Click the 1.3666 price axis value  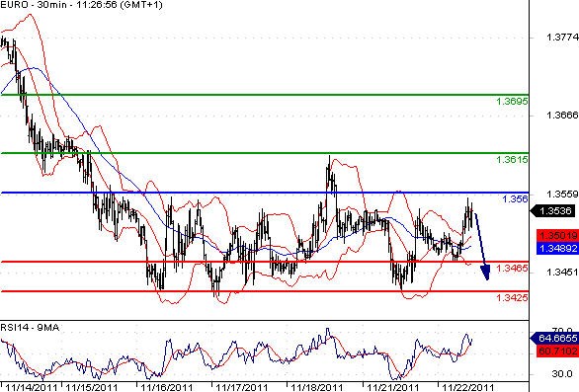coord(562,116)
